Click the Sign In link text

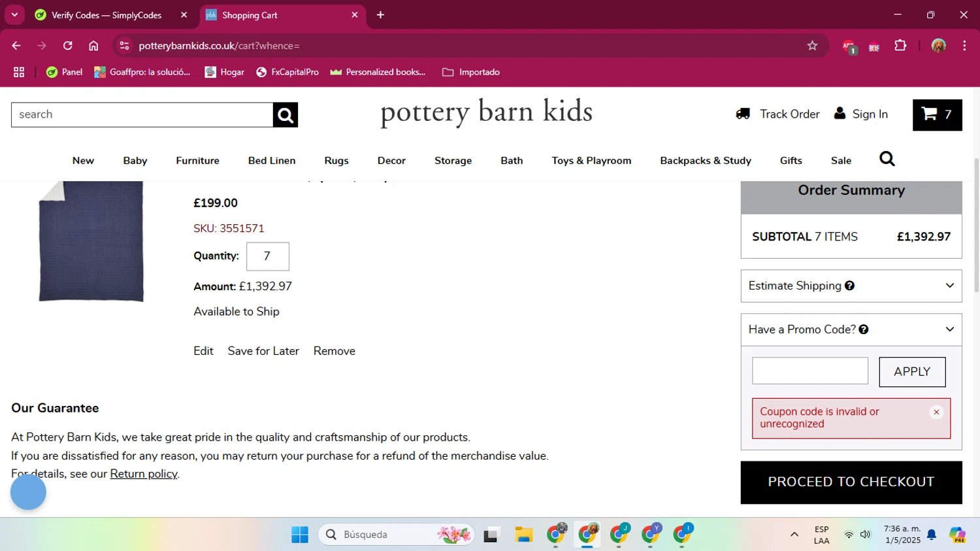click(x=870, y=114)
